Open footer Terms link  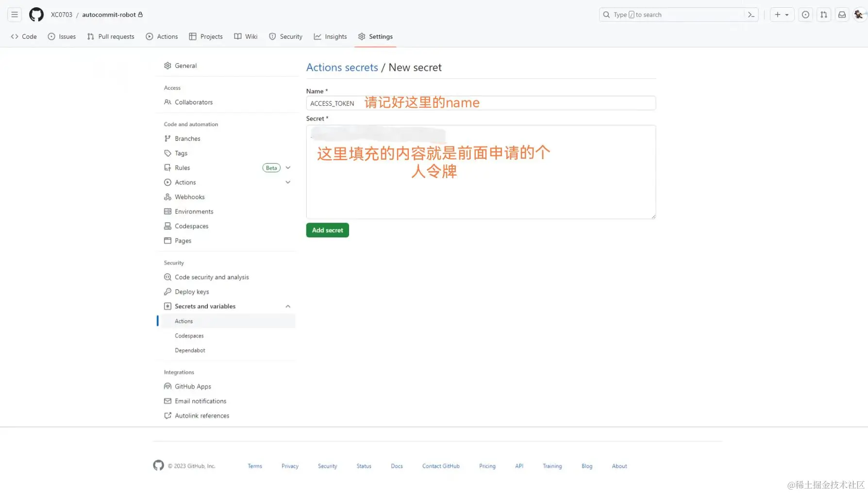[x=255, y=466]
